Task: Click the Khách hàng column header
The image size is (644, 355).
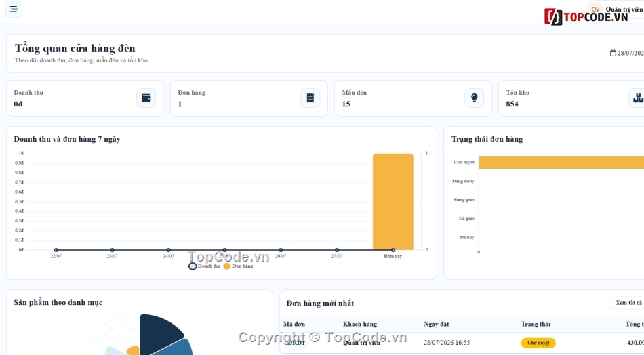Action: (x=360, y=325)
